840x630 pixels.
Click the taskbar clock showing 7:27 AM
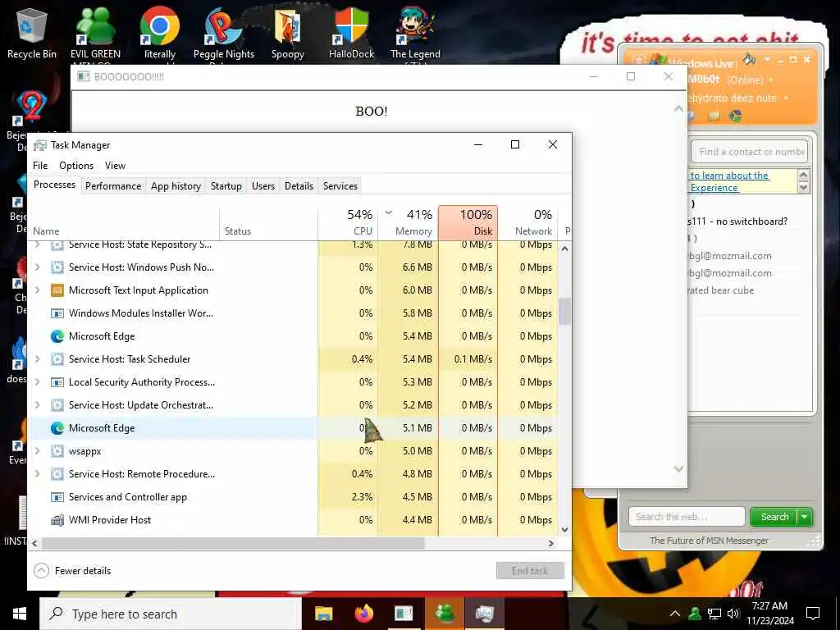point(770,614)
